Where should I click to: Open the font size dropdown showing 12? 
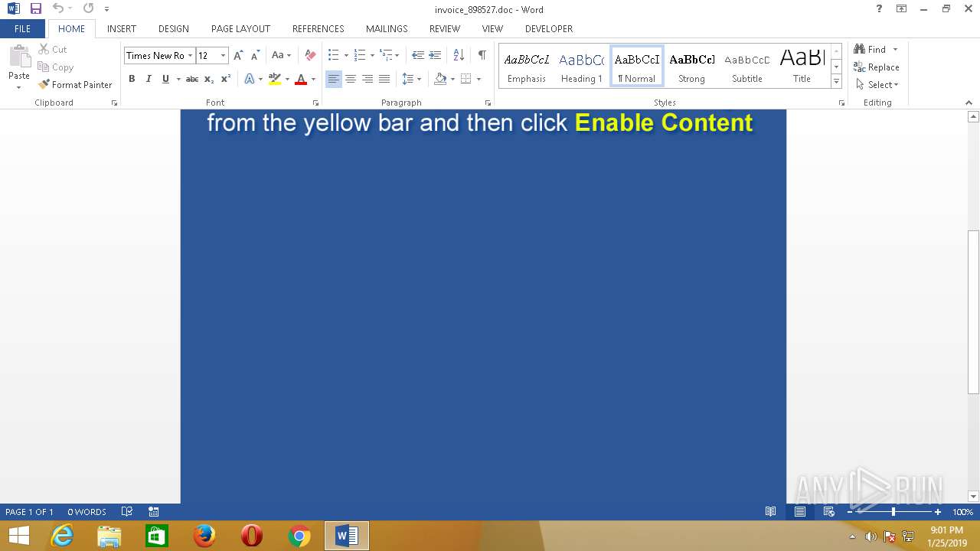pos(223,55)
